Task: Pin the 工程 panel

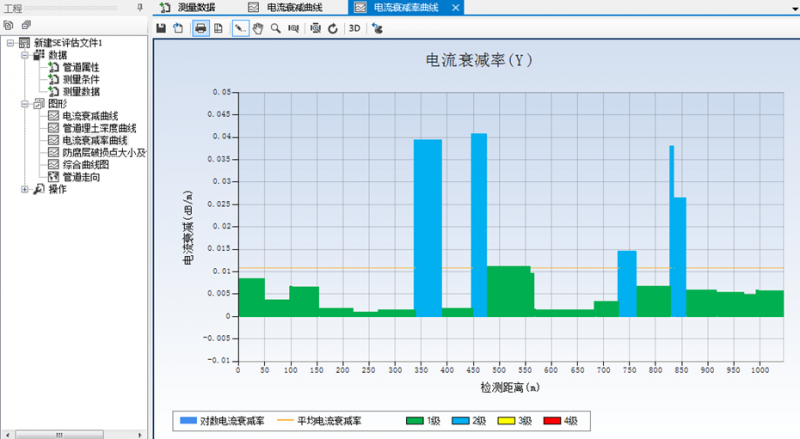Action: 140,8
